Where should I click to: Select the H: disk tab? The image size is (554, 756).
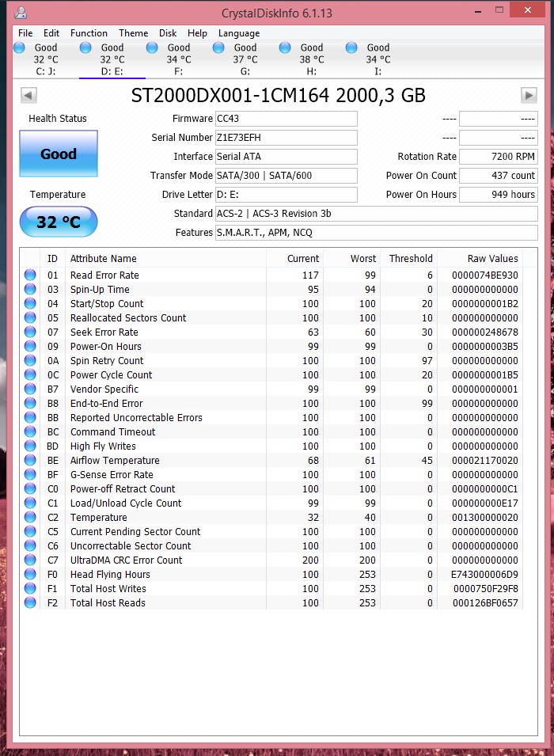click(x=312, y=59)
